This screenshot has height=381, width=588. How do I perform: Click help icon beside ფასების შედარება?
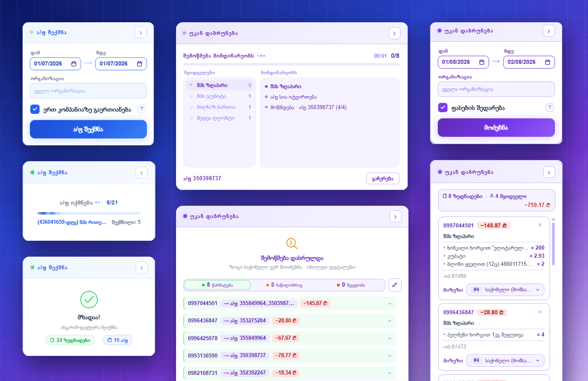[x=549, y=107]
